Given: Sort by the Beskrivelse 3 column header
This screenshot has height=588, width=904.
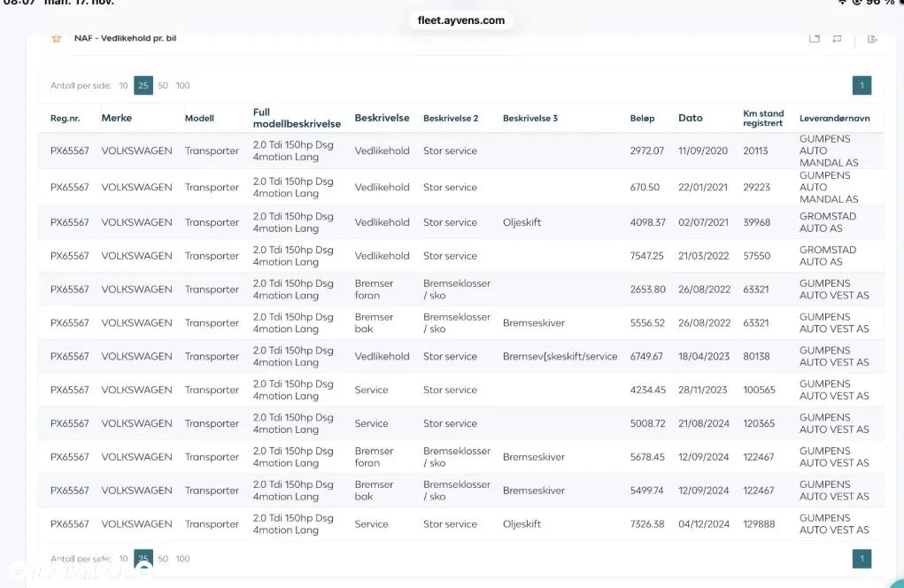Looking at the screenshot, I should click(530, 118).
